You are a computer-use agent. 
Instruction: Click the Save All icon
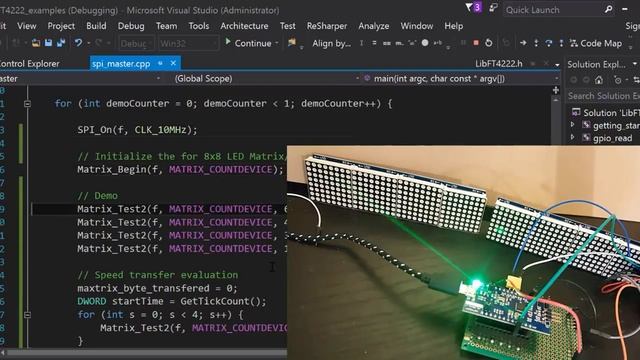tap(61, 43)
